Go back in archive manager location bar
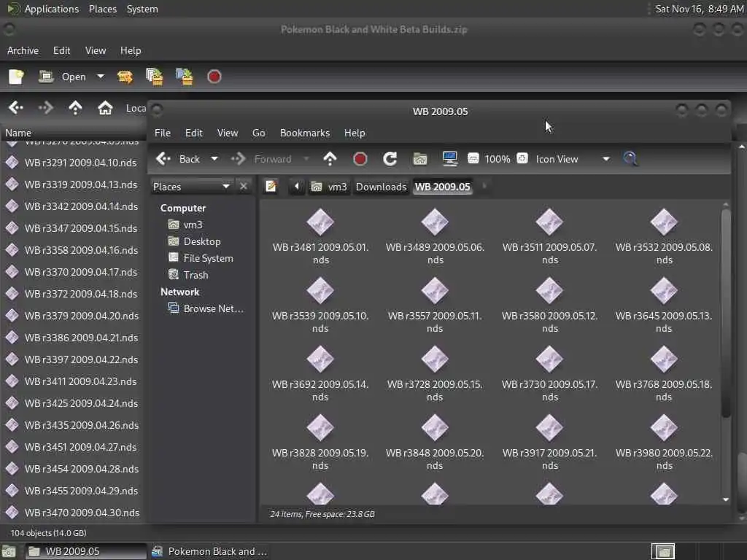The image size is (747, 560). click(x=16, y=108)
